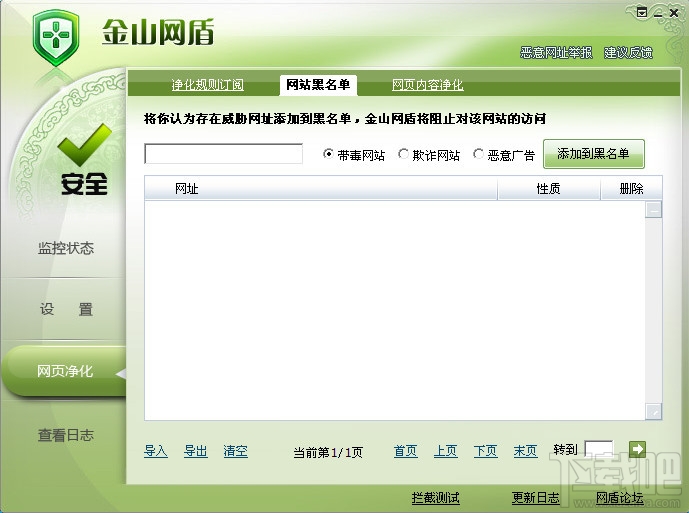689x513 pixels.
Task: Click the 清空 link
Action: [236, 451]
